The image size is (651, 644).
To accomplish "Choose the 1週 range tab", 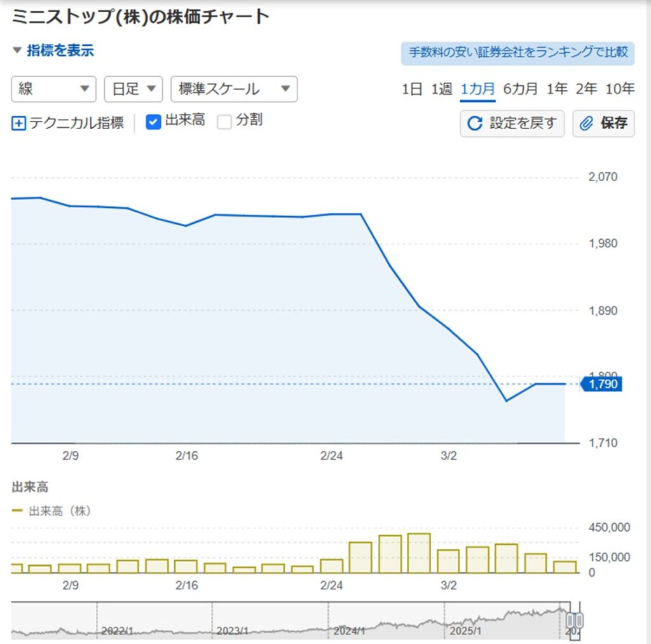I will tap(441, 89).
